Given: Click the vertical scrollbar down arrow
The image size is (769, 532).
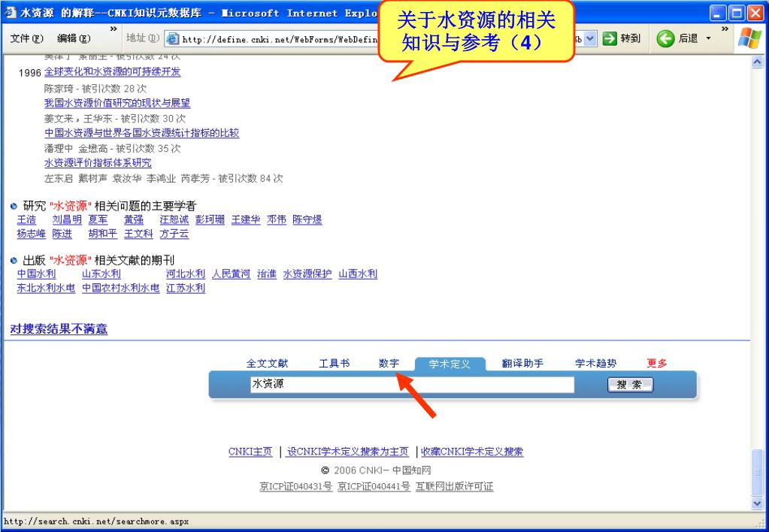Looking at the screenshot, I should click(757, 503).
